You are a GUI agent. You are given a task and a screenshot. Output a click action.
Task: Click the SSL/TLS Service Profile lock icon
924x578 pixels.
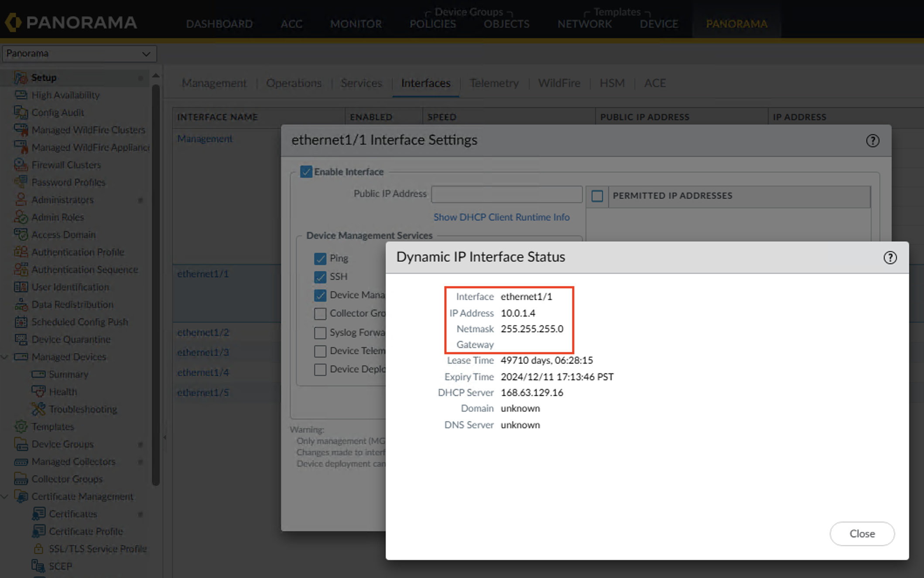(38, 549)
